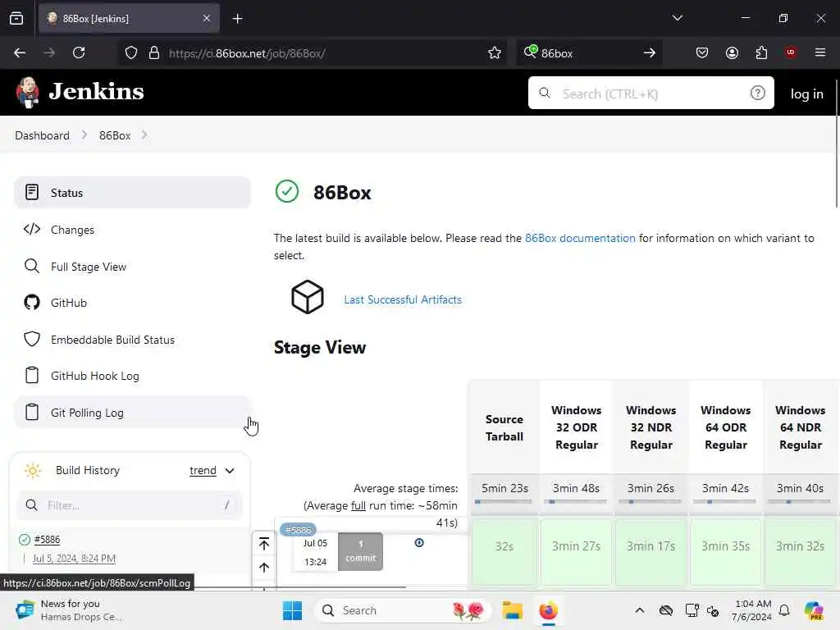Click the stage view build info icon

[x=419, y=543]
